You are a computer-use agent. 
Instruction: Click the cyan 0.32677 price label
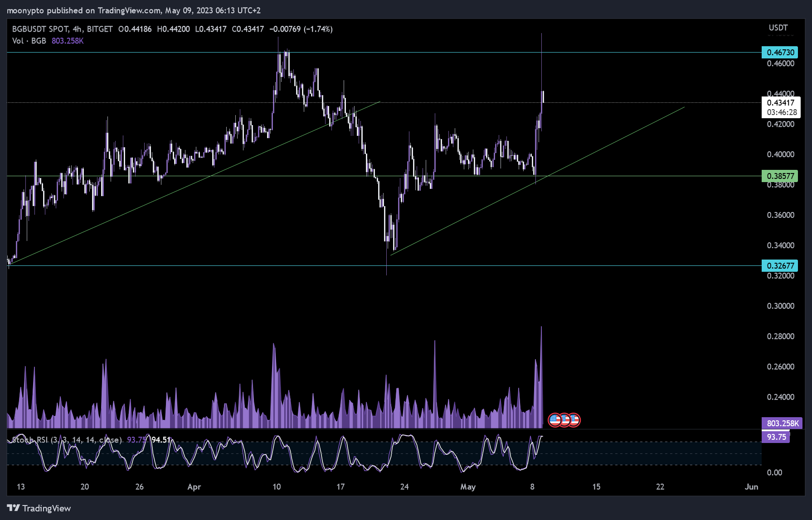pyautogui.click(x=780, y=266)
